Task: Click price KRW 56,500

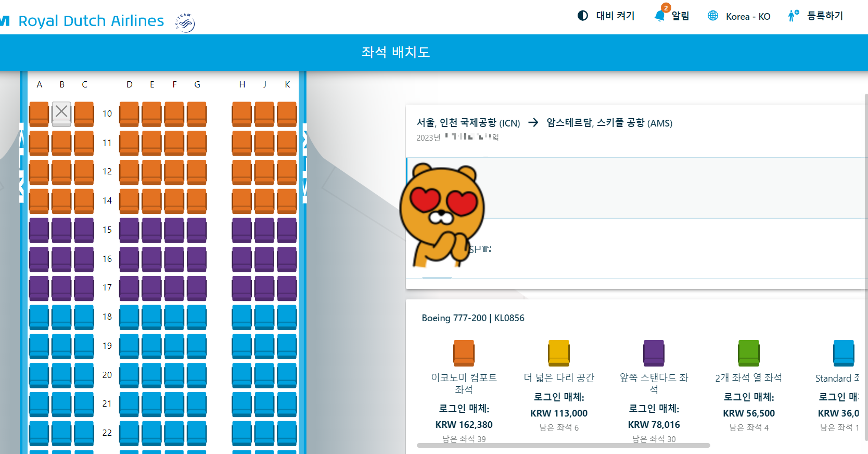Action: pos(749,413)
